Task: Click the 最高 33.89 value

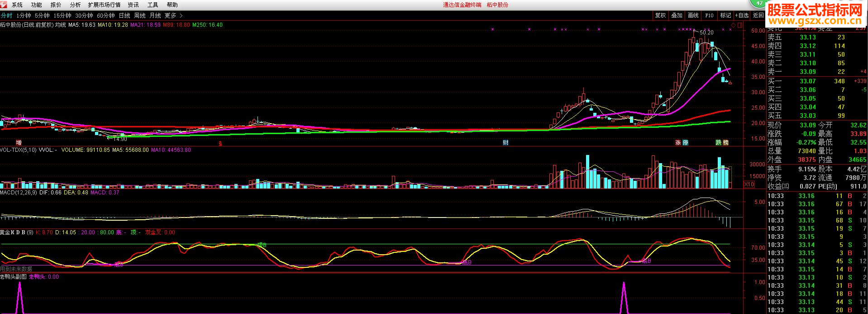Action: 858,134
